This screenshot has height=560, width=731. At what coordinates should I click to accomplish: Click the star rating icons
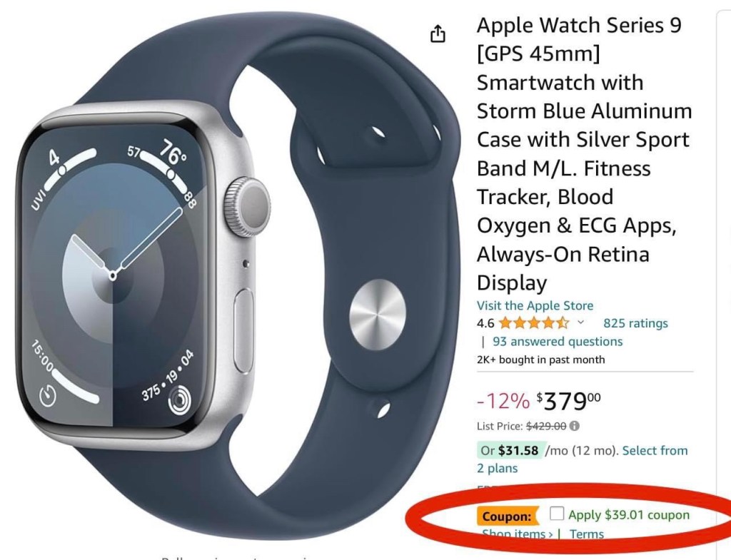(x=534, y=323)
